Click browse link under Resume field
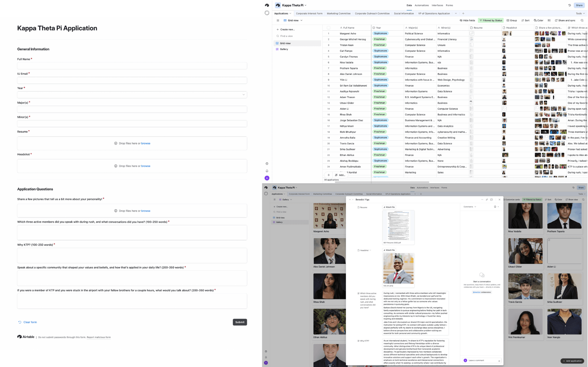This screenshot has width=588, height=367. tap(146, 143)
